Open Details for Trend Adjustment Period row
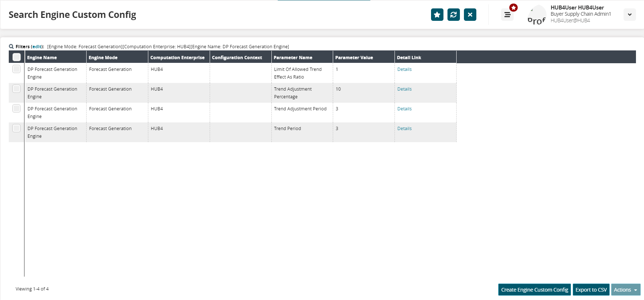The height and width of the screenshot is (300, 644). tap(404, 109)
